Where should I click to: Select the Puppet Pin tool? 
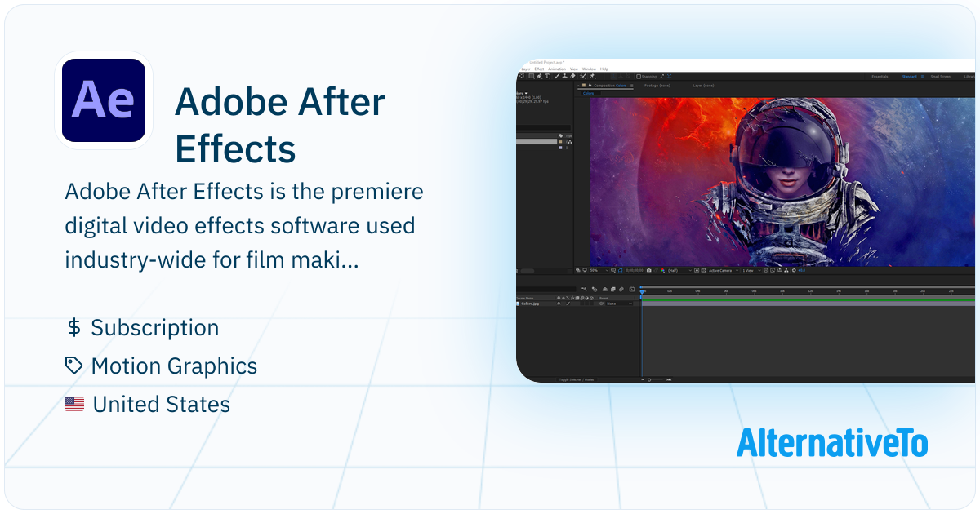coord(592,76)
